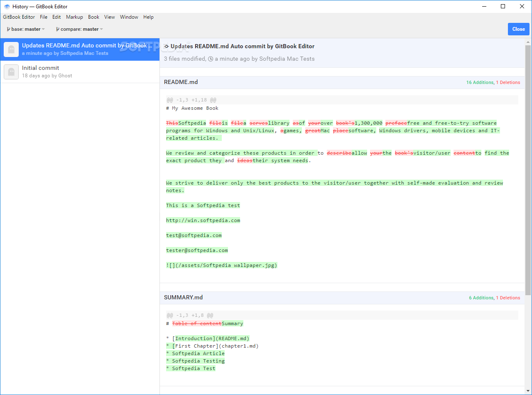Image resolution: width=532 pixels, height=395 pixels.
Task: Click the "[First Chapter](chapter1.md)" line
Action: click(x=212, y=346)
